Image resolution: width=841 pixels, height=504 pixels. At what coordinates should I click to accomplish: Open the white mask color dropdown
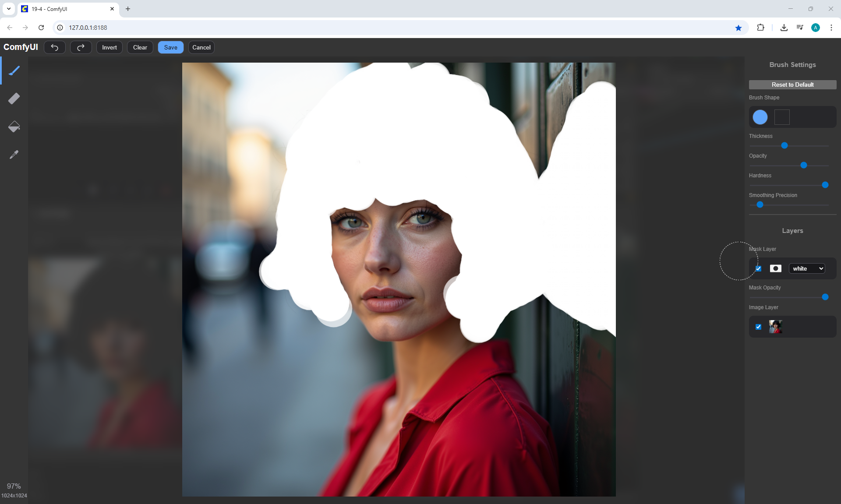pyautogui.click(x=807, y=268)
